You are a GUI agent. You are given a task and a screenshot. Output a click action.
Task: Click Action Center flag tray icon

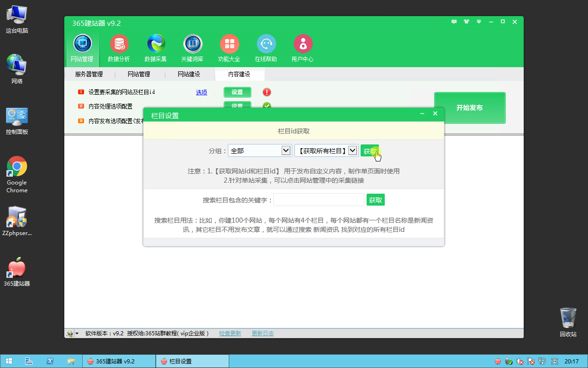[x=531, y=361]
